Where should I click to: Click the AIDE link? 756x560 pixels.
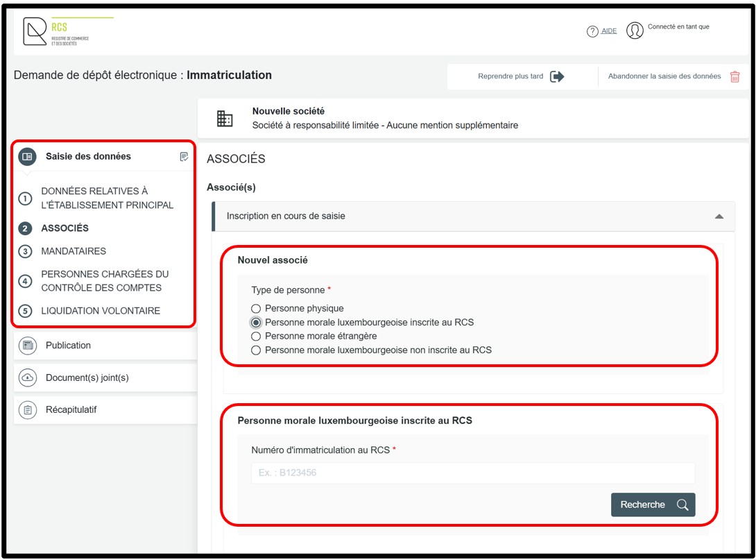coord(608,31)
